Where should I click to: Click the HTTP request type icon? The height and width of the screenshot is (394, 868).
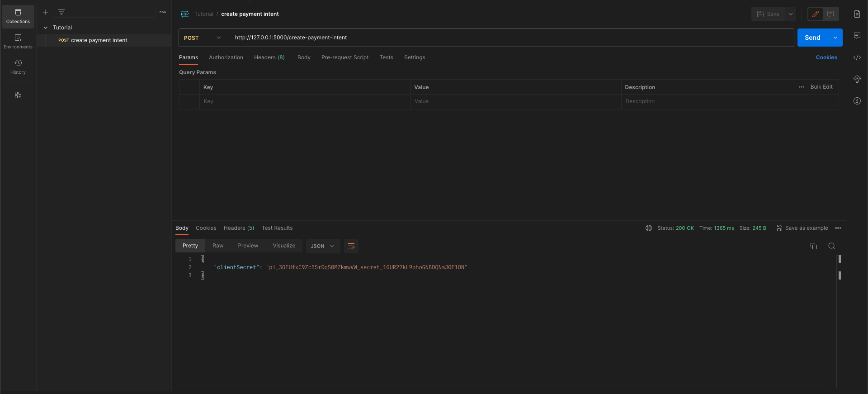click(x=185, y=14)
